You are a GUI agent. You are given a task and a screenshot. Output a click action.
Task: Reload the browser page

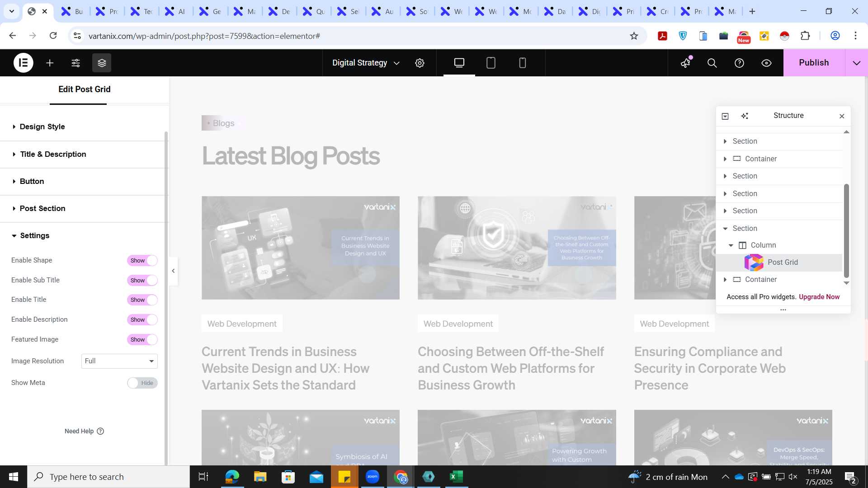click(53, 36)
